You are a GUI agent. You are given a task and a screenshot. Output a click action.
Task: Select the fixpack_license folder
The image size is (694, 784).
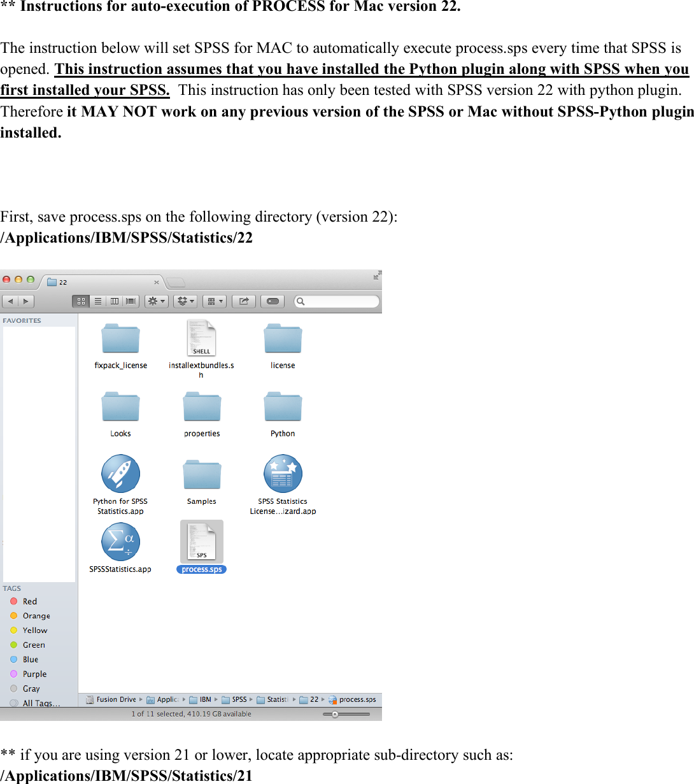coord(120,338)
